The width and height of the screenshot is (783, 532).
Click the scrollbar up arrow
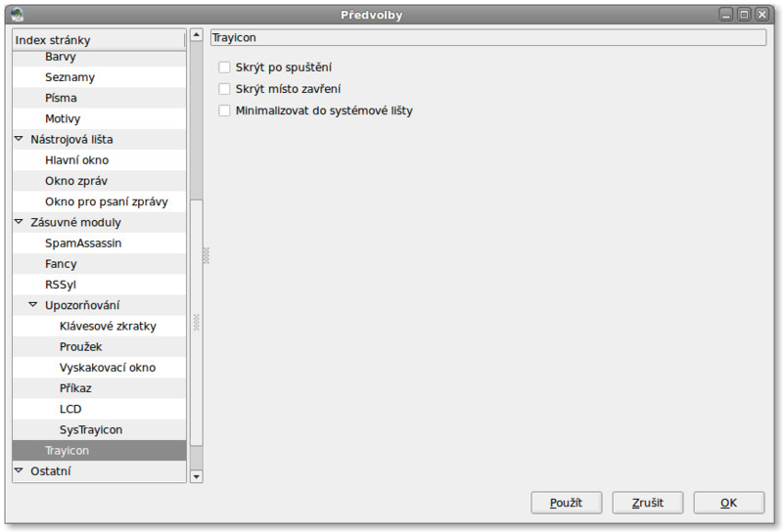196,36
